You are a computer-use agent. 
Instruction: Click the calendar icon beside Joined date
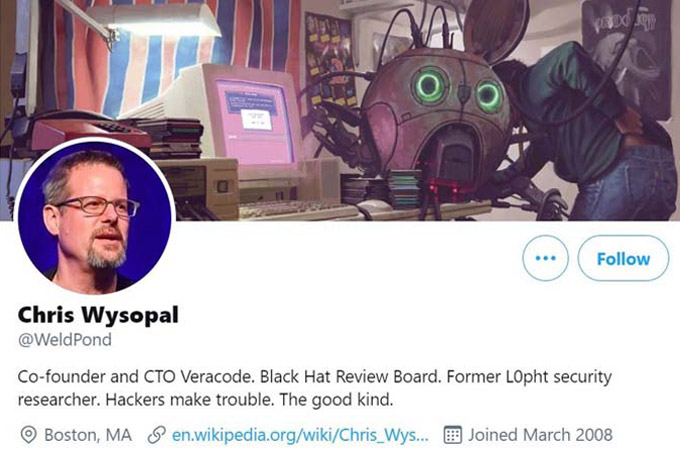(x=452, y=435)
